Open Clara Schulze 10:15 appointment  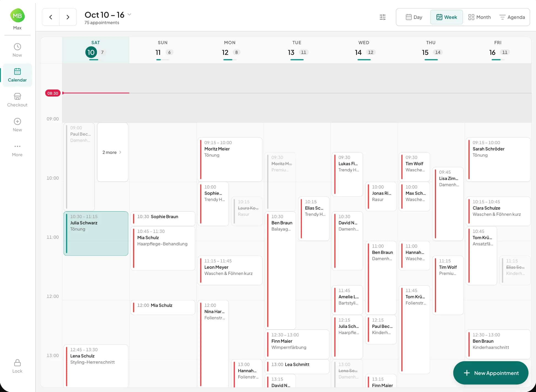pos(498,211)
